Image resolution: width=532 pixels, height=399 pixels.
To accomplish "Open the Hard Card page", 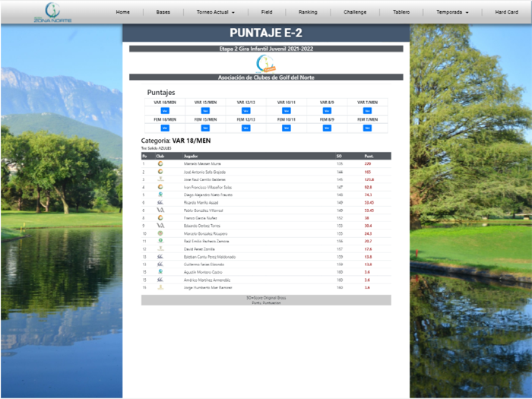I will [507, 12].
